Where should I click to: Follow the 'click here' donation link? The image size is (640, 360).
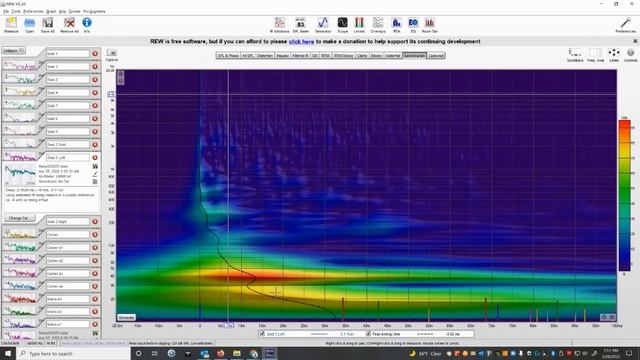(x=302, y=42)
